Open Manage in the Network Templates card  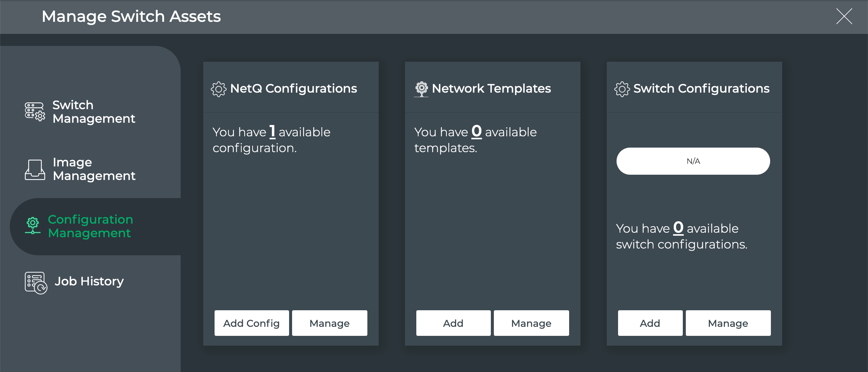coord(531,323)
